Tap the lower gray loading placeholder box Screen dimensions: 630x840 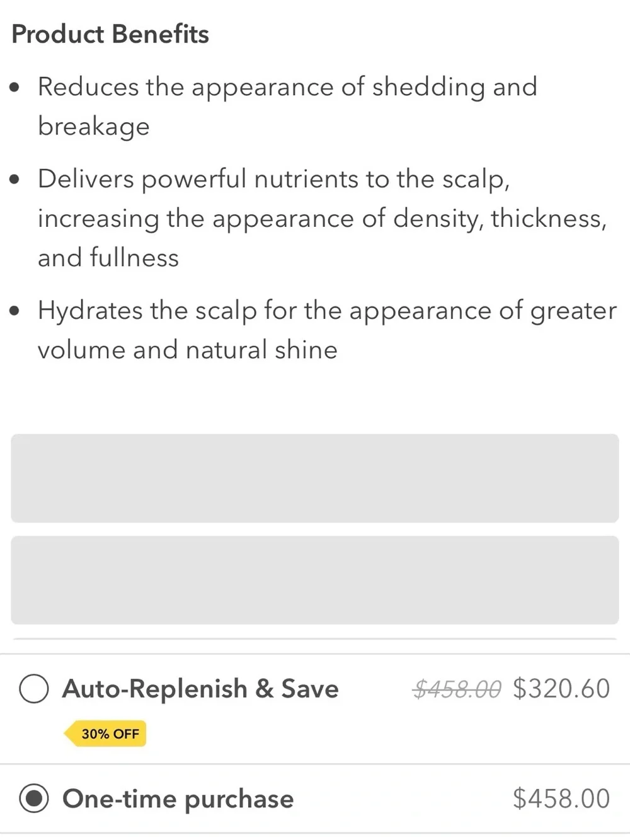point(315,580)
